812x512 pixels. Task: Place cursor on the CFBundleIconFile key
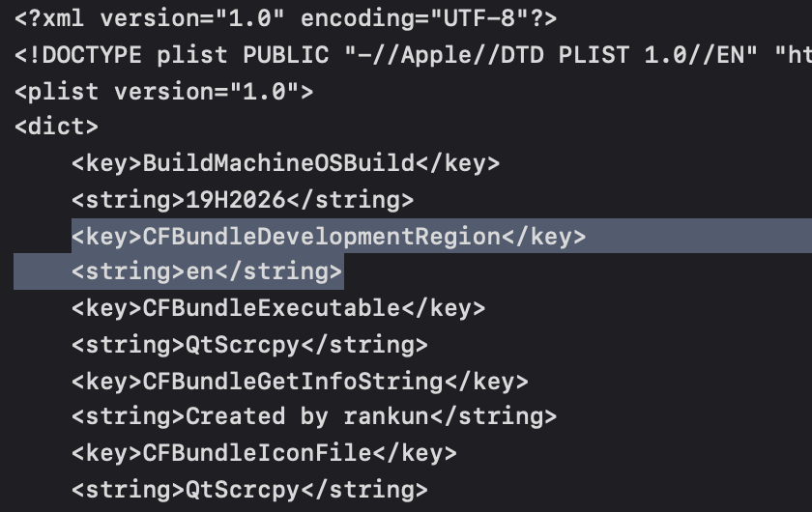(257, 453)
